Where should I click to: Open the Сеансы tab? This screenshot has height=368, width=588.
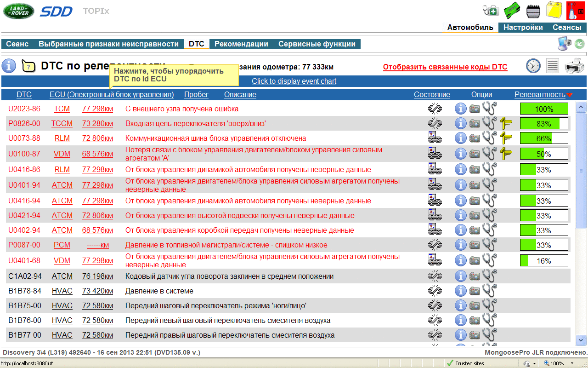pyautogui.click(x=567, y=28)
